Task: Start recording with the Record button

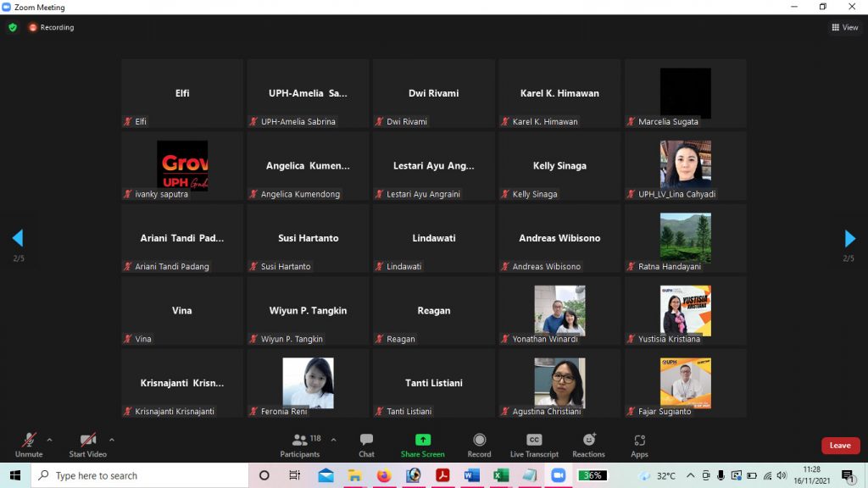Action: pos(479,444)
